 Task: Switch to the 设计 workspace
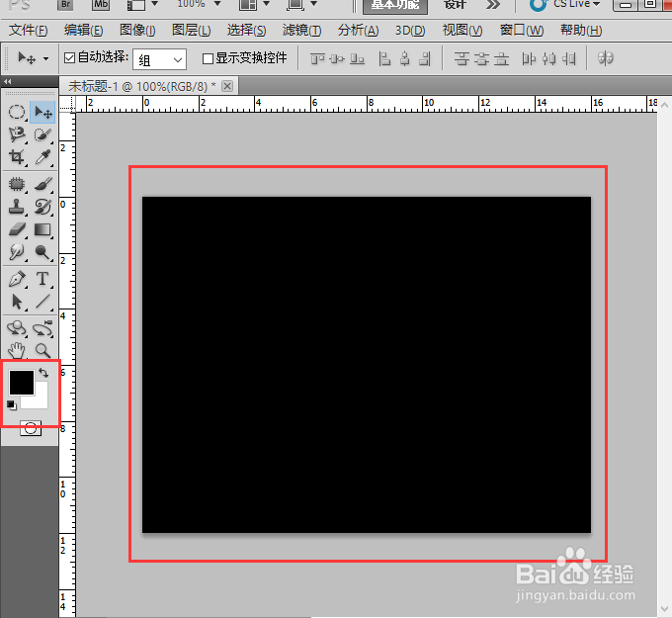(455, 5)
